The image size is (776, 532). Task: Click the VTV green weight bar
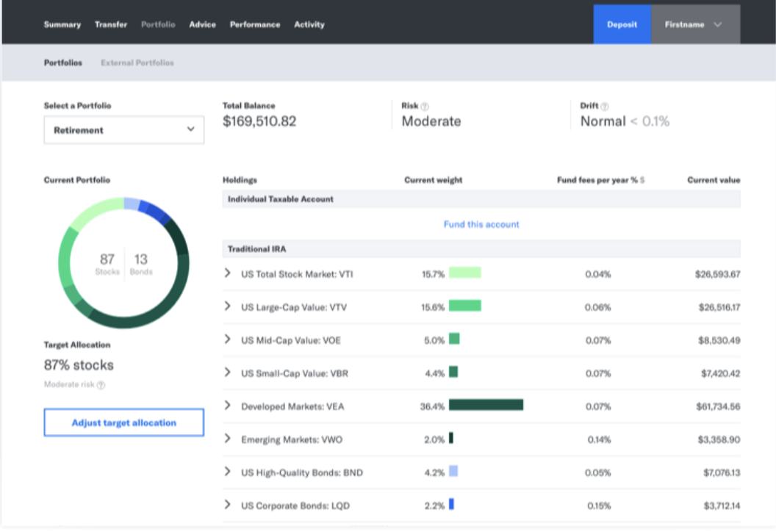click(464, 306)
